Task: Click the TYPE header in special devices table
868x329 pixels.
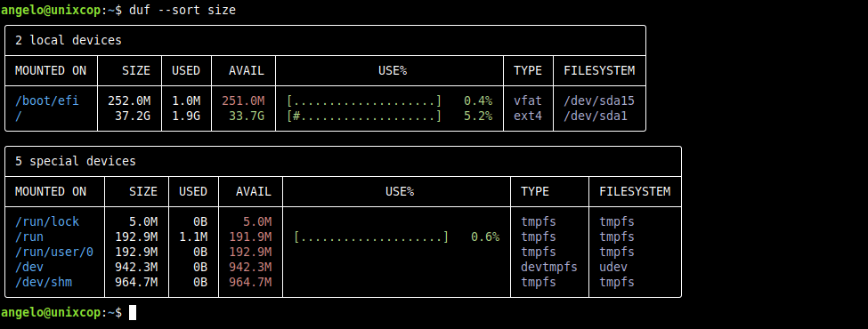Action: (x=535, y=191)
